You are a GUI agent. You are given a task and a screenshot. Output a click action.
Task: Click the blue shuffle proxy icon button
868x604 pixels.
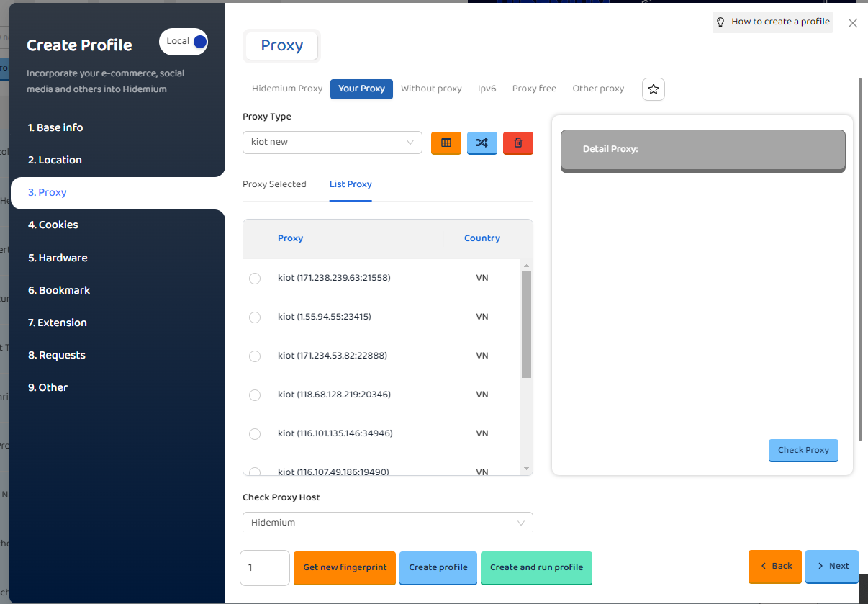(x=482, y=143)
